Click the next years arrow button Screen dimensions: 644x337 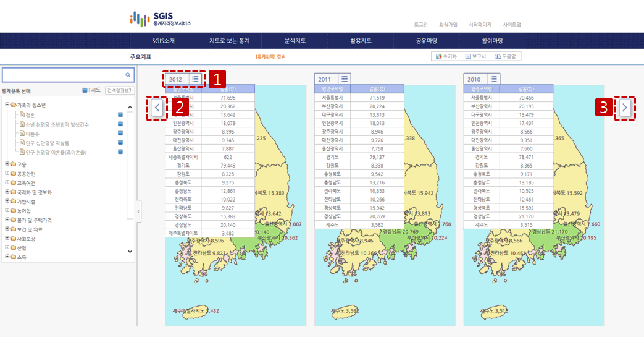[x=625, y=108]
